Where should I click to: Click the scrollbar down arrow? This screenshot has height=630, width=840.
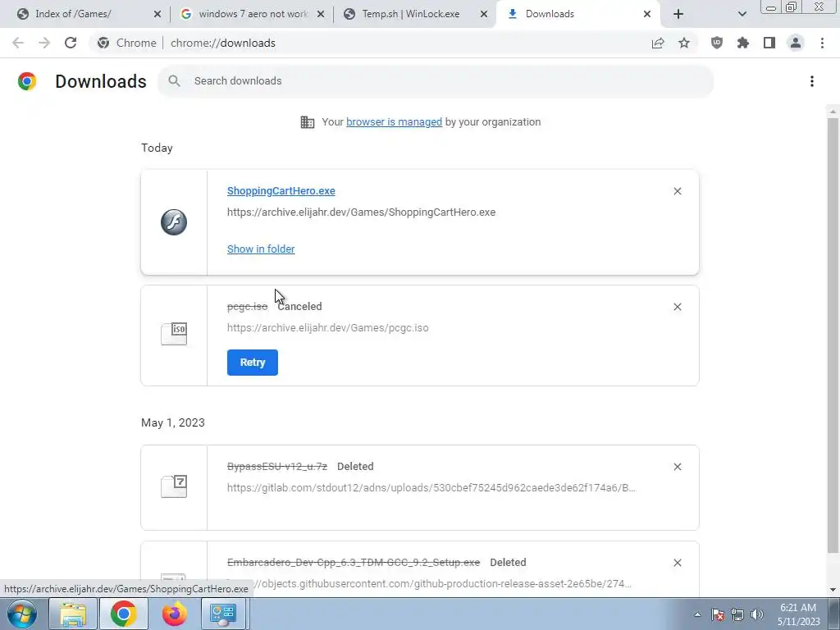point(833,590)
